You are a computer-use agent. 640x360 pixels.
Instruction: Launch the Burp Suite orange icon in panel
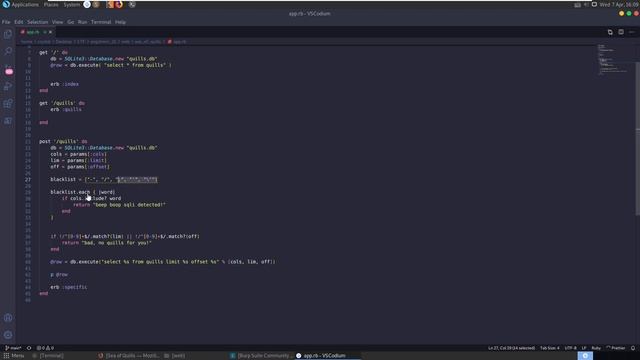click(110, 4)
